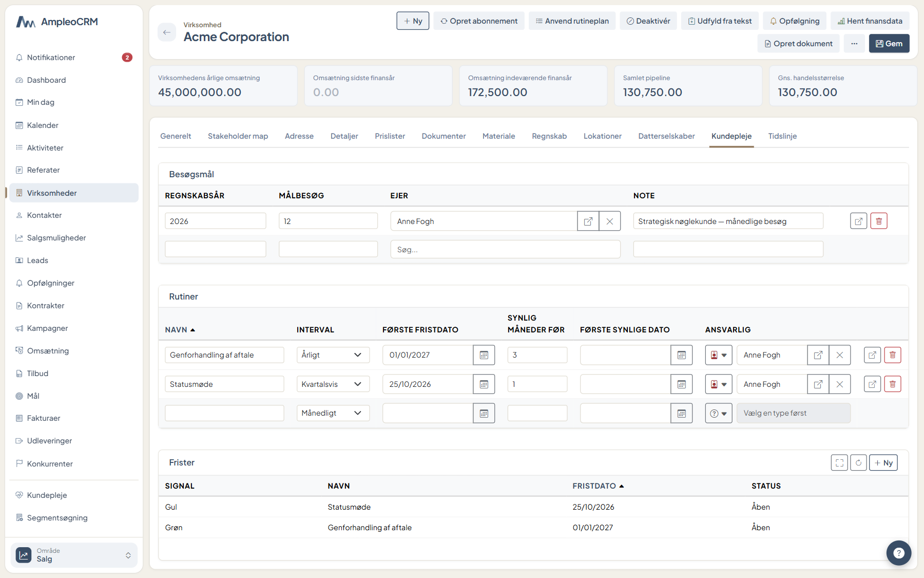924x578 pixels.
Task: Click Hent finansdata button
Action: click(x=870, y=21)
